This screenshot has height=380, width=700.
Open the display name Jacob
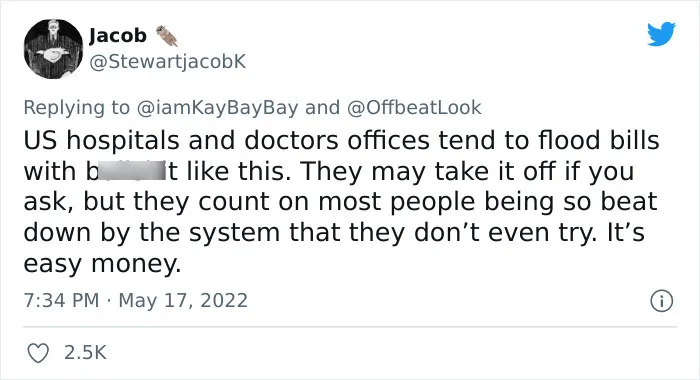coord(117,35)
